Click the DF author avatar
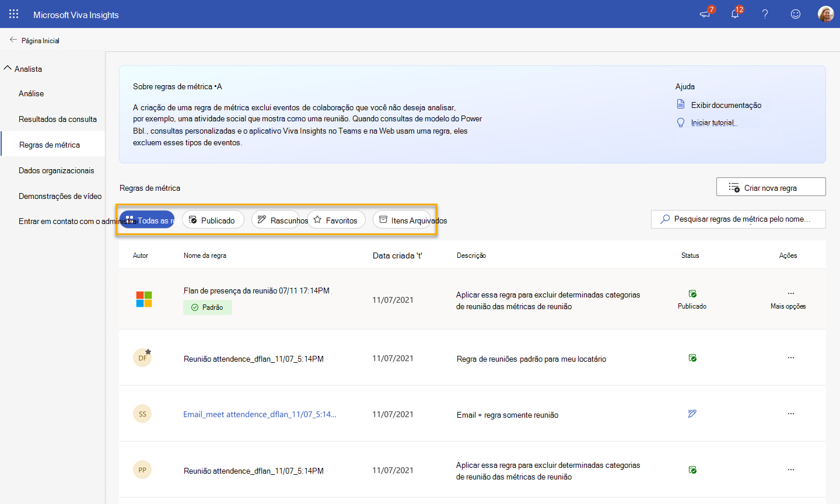This screenshot has width=840, height=504. 142,358
